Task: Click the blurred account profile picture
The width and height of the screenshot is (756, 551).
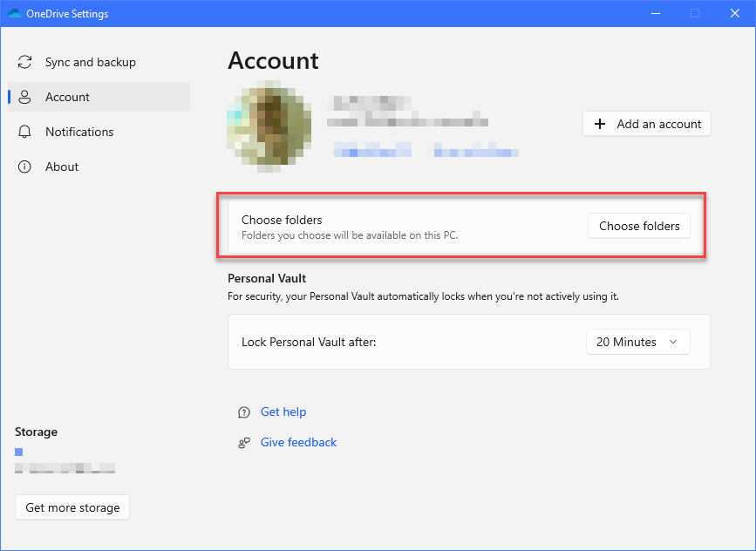Action: click(269, 126)
